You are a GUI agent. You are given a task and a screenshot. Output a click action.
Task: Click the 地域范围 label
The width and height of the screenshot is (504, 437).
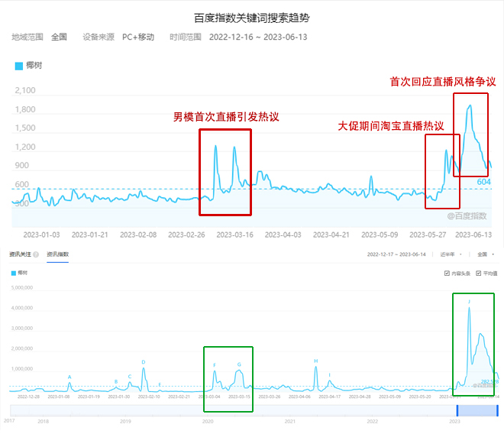click(x=27, y=37)
